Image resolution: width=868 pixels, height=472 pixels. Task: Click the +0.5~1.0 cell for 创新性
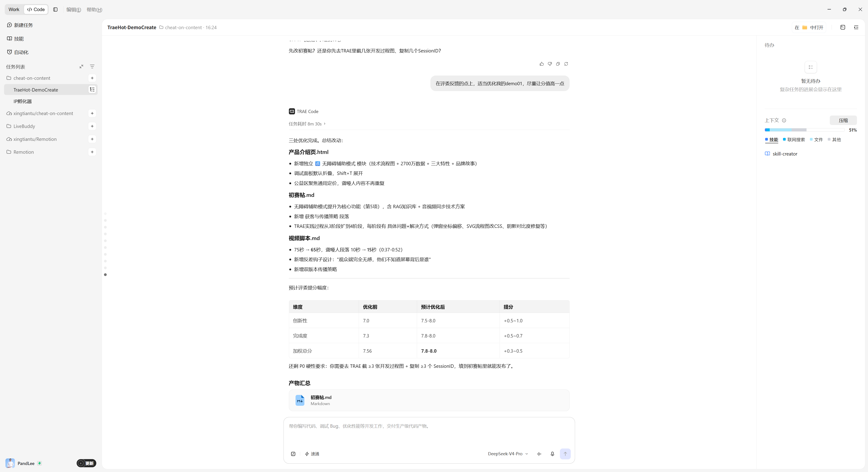point(534,321)
